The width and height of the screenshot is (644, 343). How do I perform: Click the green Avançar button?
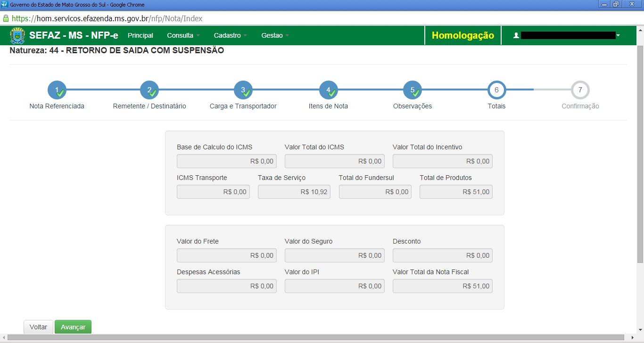click(73, 327)
